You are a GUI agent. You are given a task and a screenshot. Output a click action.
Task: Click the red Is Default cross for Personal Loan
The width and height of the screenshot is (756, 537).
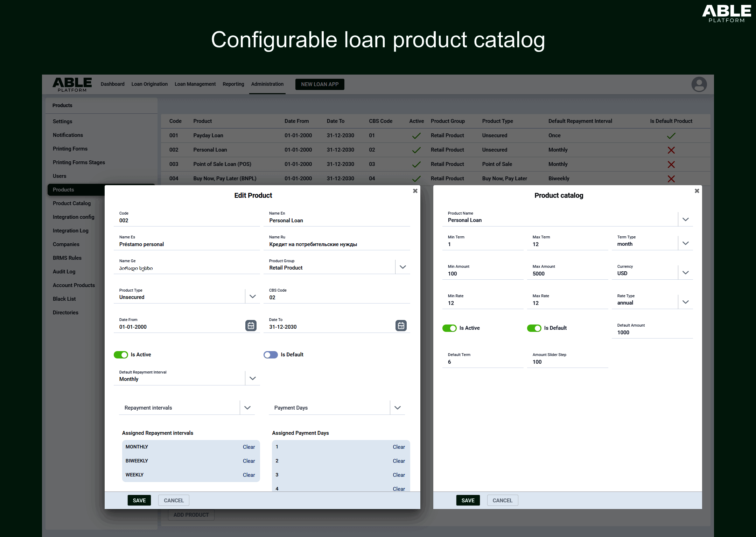pos(671,150)
